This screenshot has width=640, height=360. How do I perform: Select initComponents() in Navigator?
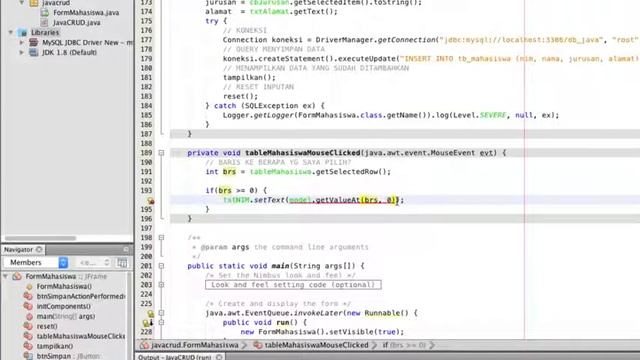(x=64, y=306)
